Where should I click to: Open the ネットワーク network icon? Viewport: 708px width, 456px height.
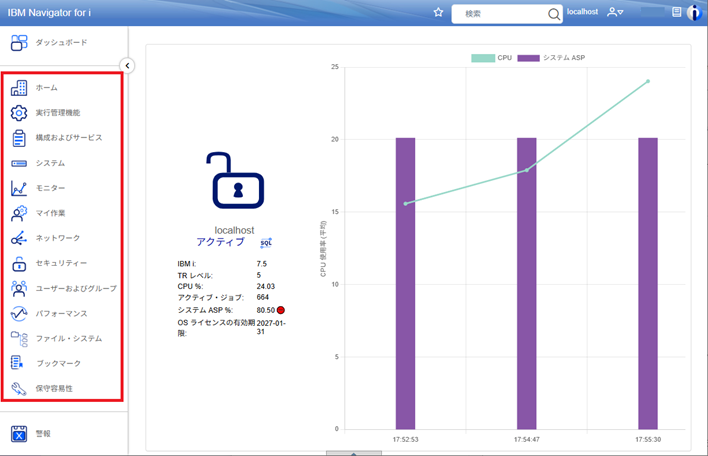tap(19, 238)
